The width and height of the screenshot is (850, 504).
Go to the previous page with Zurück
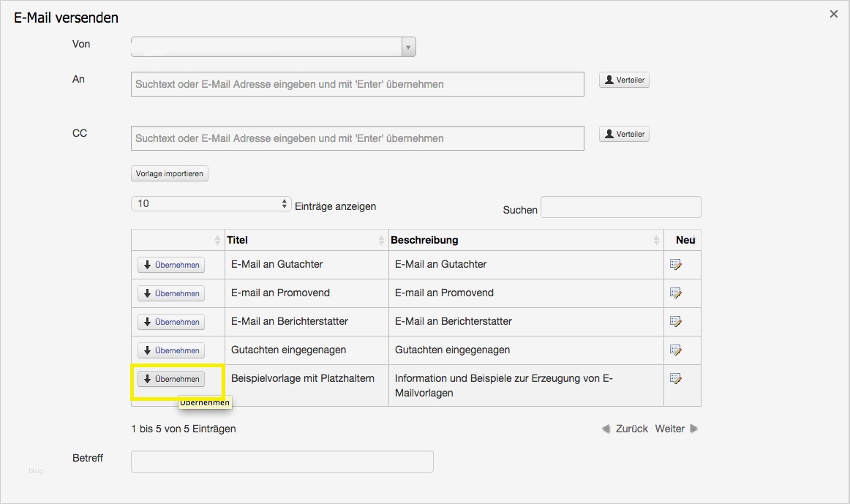[625, 429]
